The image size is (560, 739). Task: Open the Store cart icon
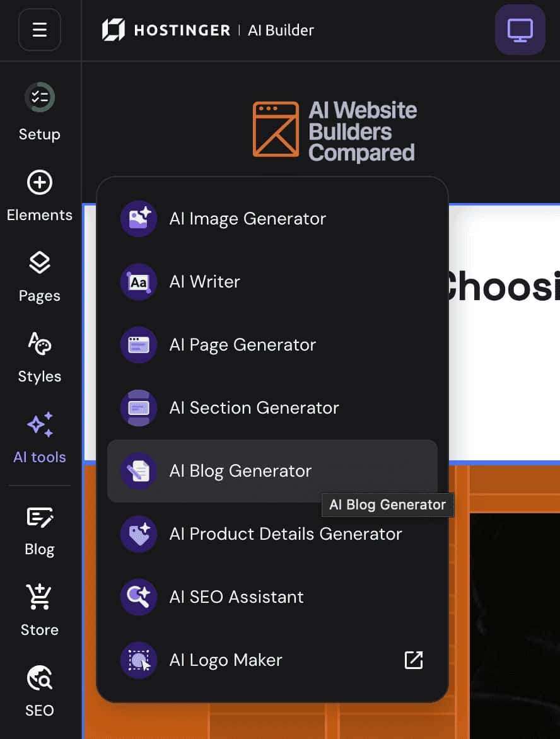[39, 596]
